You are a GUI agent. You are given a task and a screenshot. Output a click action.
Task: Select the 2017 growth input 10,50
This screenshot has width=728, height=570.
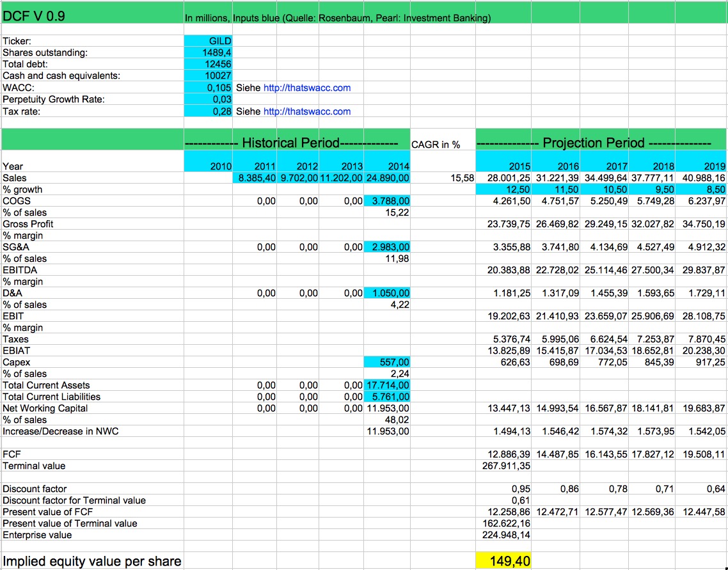605,189
